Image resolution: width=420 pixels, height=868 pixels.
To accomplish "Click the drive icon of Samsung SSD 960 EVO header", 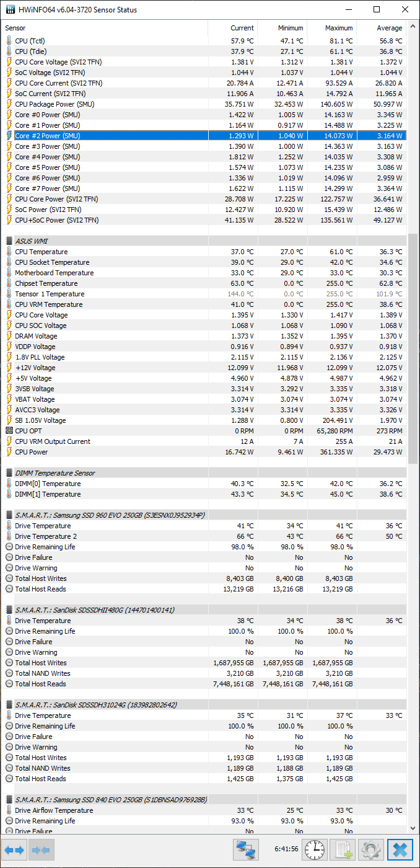I will [x=9, y=515].
